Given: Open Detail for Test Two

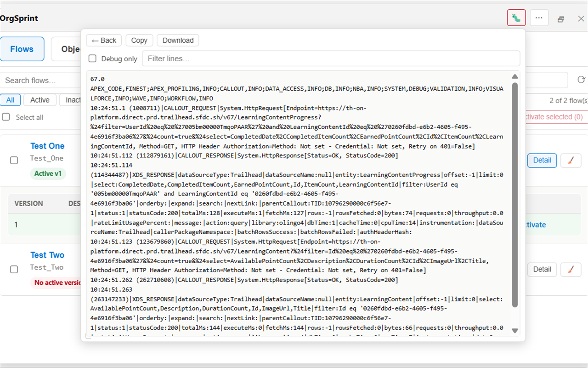Looking at the screenshot, I should point(542,269).
